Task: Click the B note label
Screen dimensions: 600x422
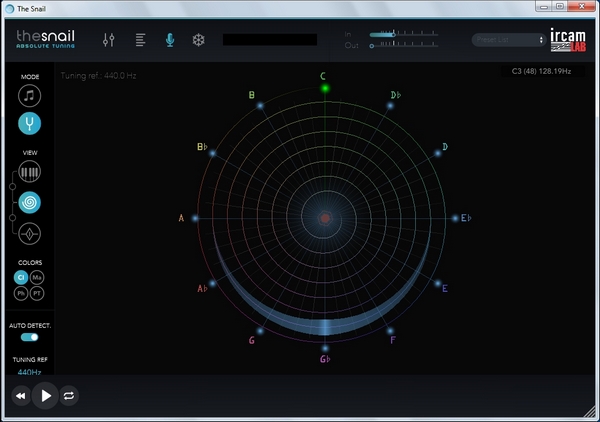Action: pyautogui.click(x=251, y=95)
